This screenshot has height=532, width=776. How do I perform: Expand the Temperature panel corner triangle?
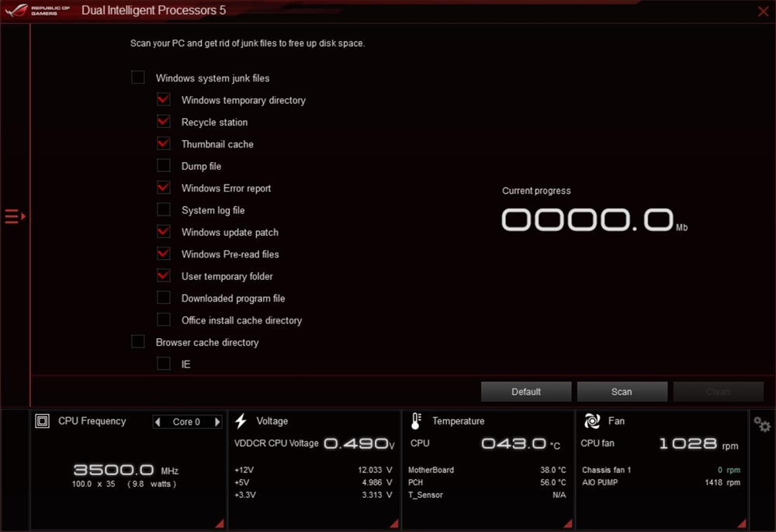568,523
